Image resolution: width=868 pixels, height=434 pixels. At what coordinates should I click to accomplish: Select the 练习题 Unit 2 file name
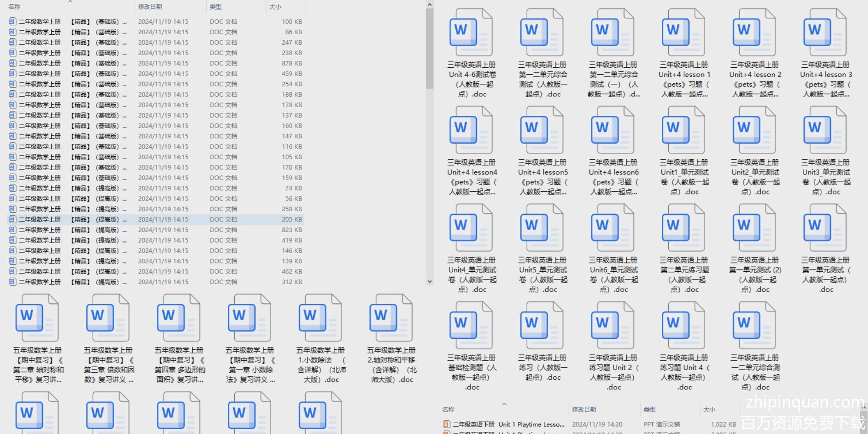pos(613,372)
